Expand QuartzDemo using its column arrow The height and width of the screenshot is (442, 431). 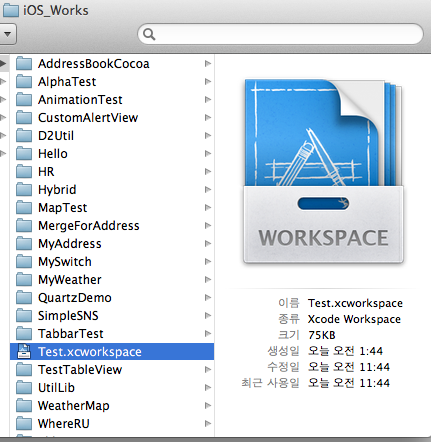[208, 297]
